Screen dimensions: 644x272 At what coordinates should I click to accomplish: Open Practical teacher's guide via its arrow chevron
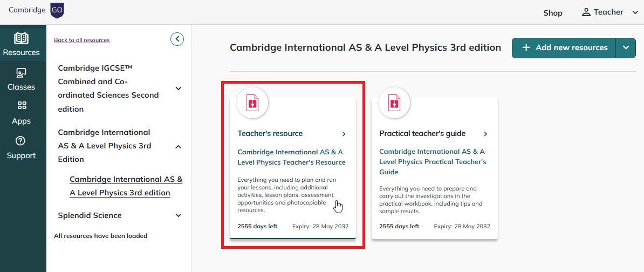(485, 133)
